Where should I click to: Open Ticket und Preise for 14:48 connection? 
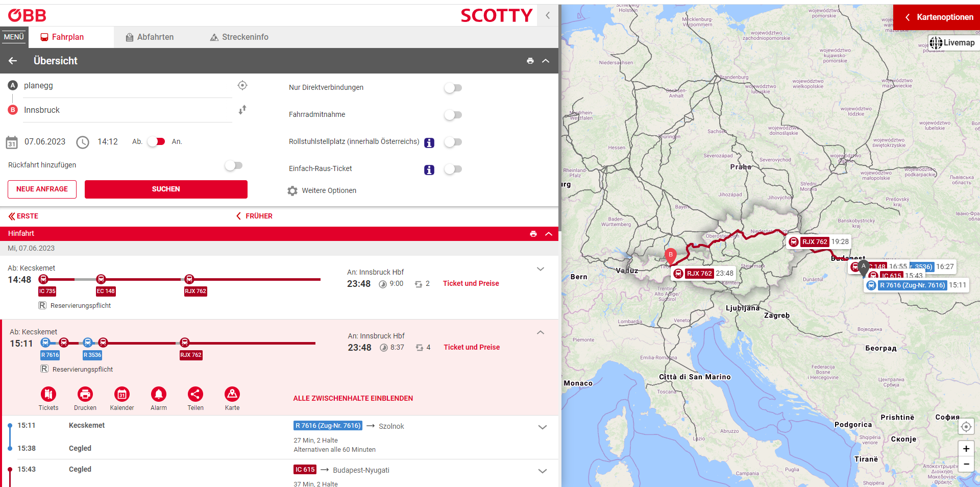[471, 283]
